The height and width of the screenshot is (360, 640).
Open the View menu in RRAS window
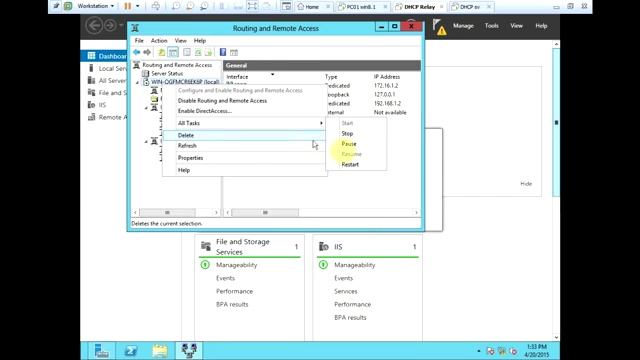click(180, 40)
